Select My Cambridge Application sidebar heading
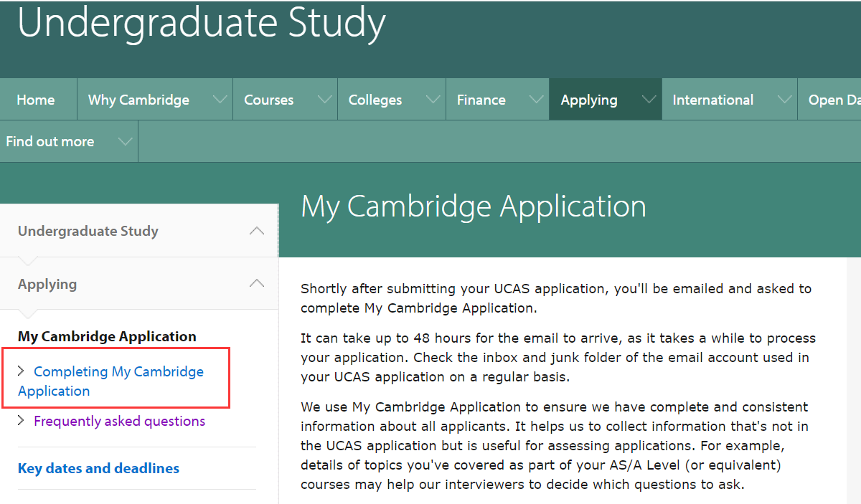861x504 pixels. pyautogui.click(x=107, y=336)
